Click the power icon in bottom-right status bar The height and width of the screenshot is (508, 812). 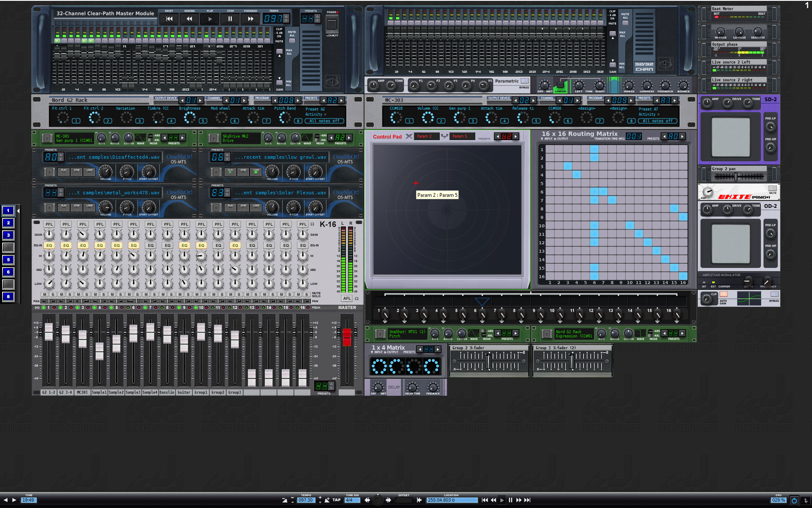click(794, 500)
